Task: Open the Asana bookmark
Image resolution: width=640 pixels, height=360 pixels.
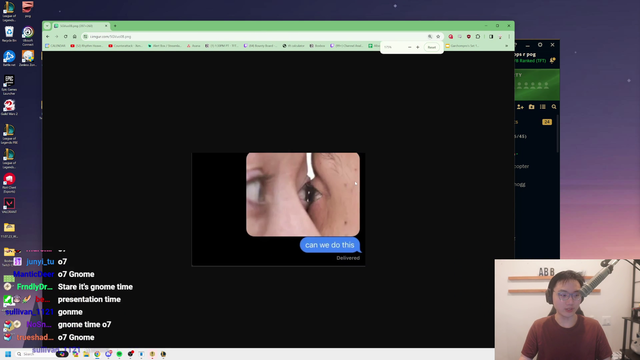Action: click(x=193, y=46)
